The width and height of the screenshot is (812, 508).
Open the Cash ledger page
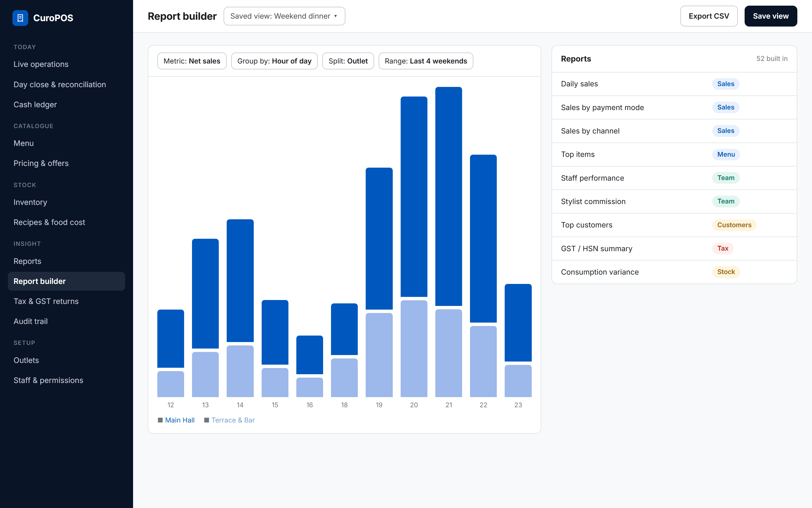[67, 104]
